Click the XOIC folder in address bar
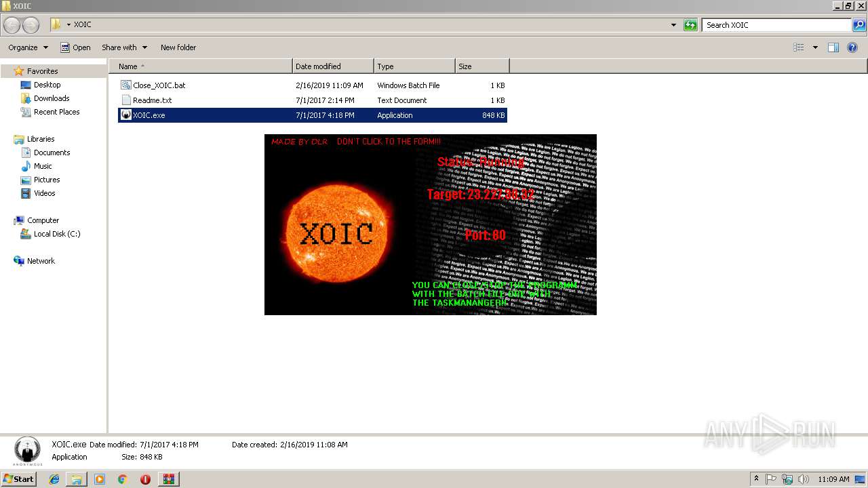Image resolution: width=868 pixels, height=488 pixels. 82,25
